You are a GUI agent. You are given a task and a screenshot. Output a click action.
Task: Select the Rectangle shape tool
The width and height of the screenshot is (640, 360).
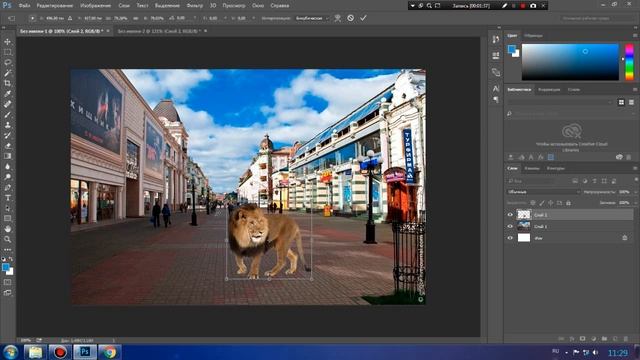[x=7, y=219]
